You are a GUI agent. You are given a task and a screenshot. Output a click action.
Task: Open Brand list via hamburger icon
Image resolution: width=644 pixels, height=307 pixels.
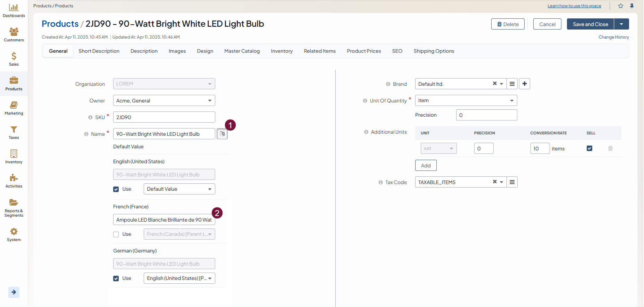pos(512,84)
